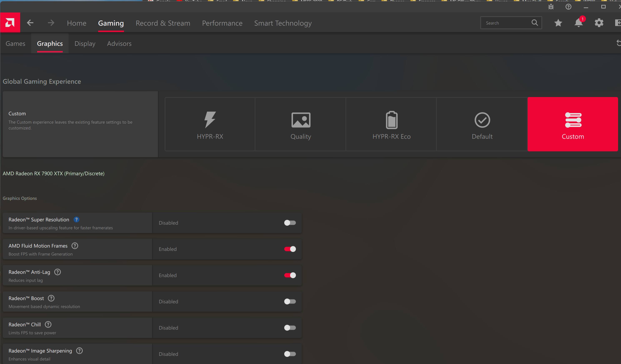Click the Smart Technology section link

[283, 22]
